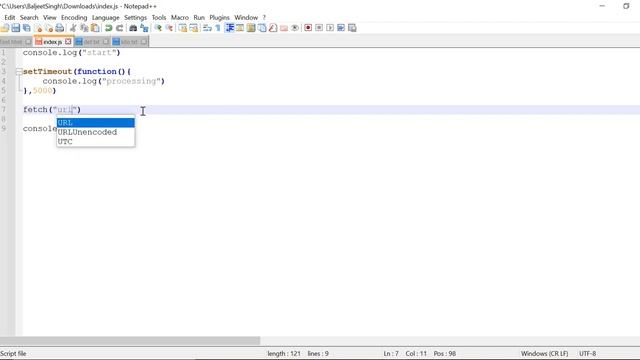Switch to the last tab in the tab bar
Image resolution: width=640 pixels, height=360 pixels.
pyautogui.click(x=130, y=42)
